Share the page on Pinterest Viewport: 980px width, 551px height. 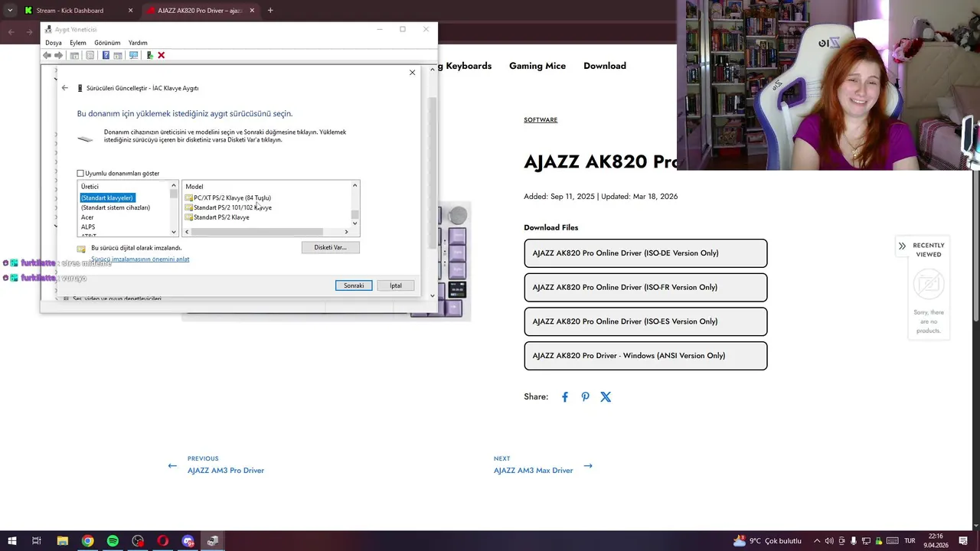[x=585, y=397]
